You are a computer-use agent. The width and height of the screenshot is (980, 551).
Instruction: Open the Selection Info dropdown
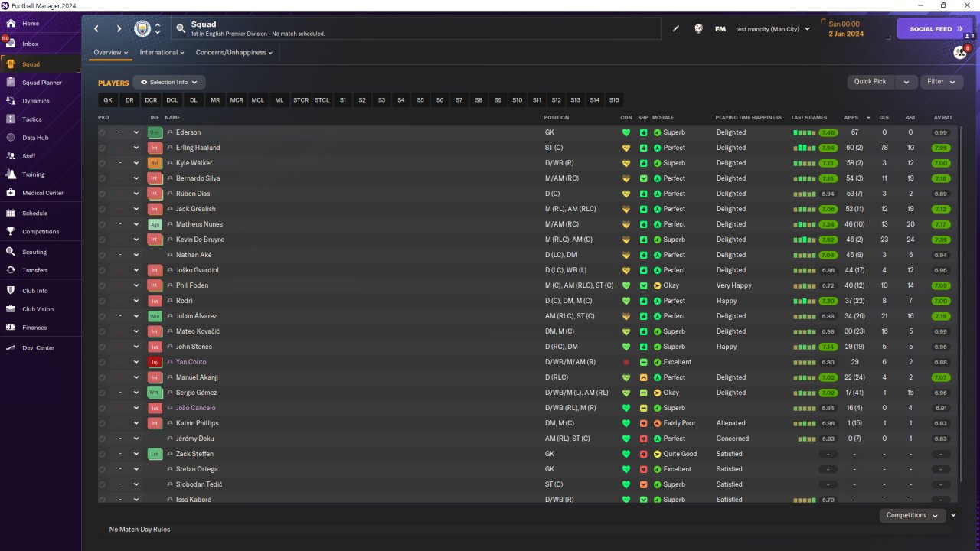point(169,82)
